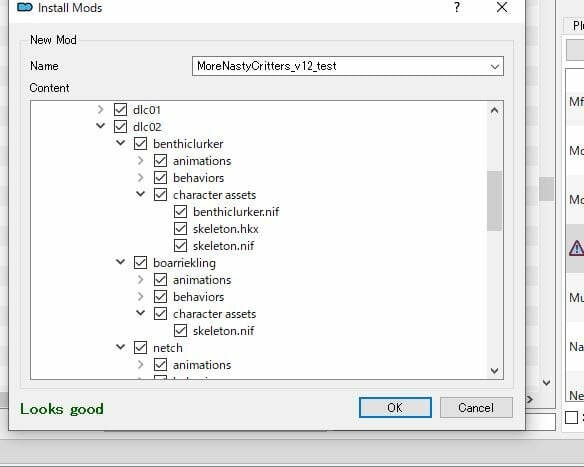Click the Cancel button
Viewport: 584px width, 467px height.
pos(476,407)
